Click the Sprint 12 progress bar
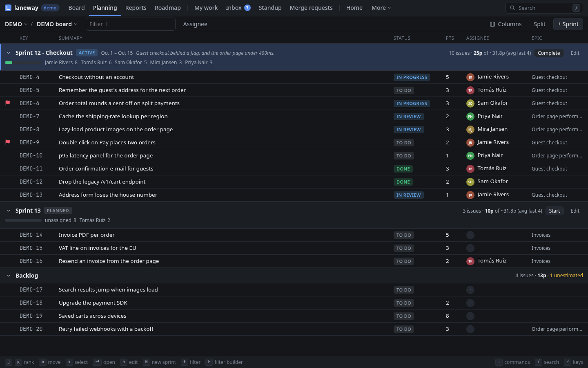Screen dimensions: 588x368 pos(23,63)
